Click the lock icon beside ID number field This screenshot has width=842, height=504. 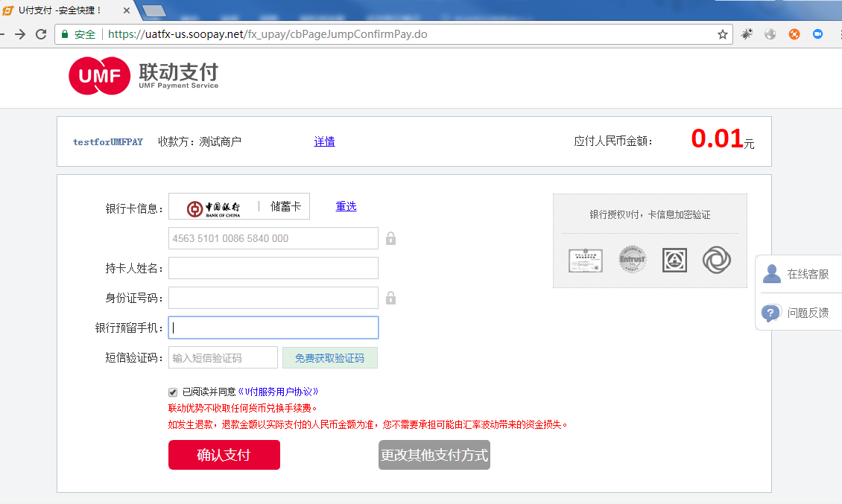(x=390, y=297)
